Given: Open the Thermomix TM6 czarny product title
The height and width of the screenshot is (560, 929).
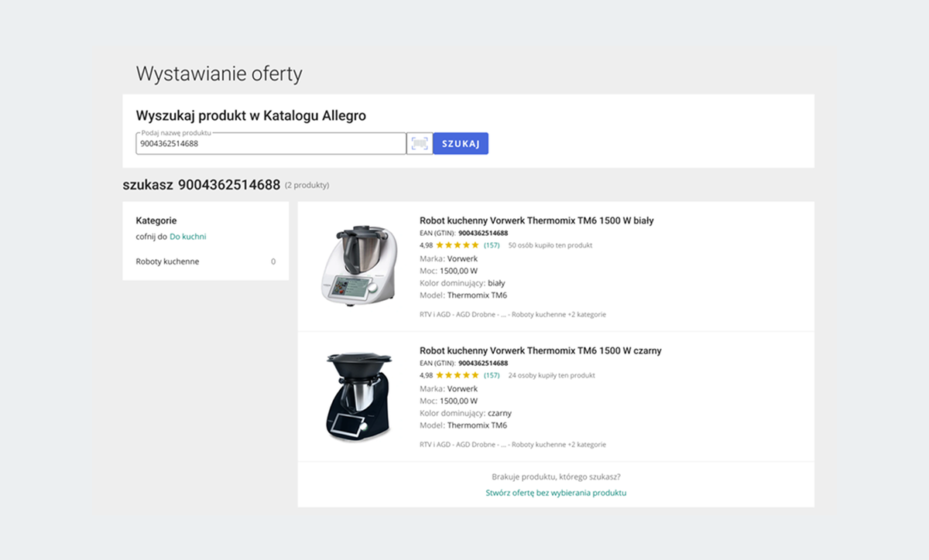Looking at the screenshot, I should (x=540, y=350).
